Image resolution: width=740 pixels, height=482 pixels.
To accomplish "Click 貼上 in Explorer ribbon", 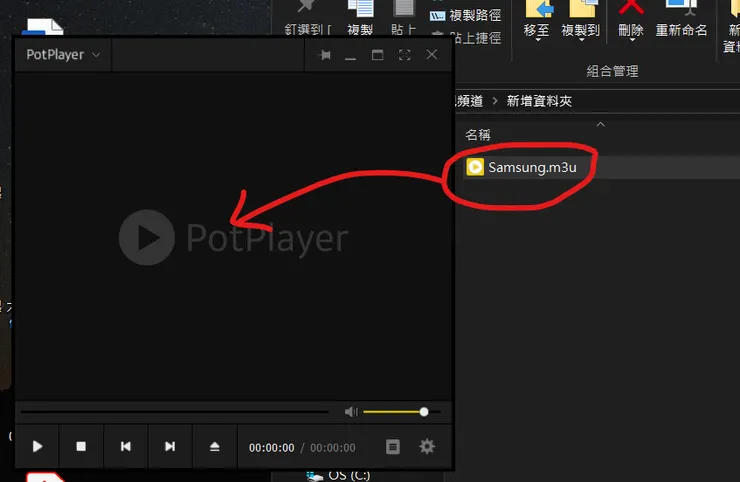I will pyautogui.click(x=404, y=19).
